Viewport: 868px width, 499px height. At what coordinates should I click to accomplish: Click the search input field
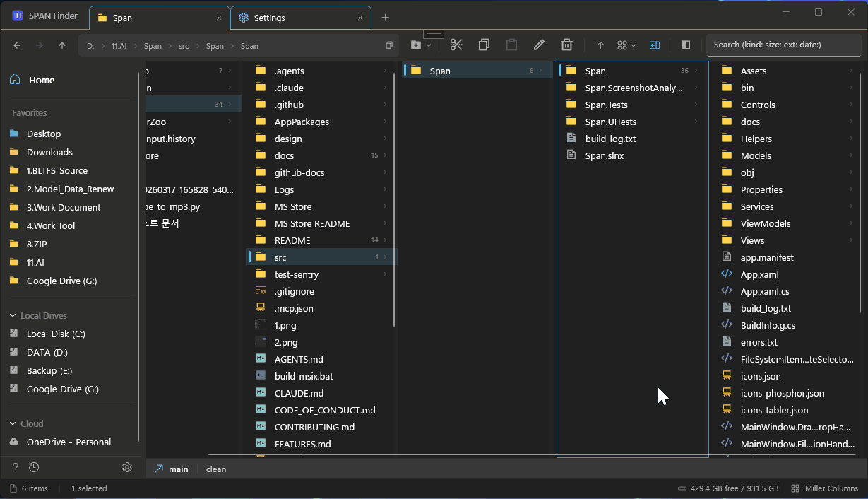click(784, 45)
